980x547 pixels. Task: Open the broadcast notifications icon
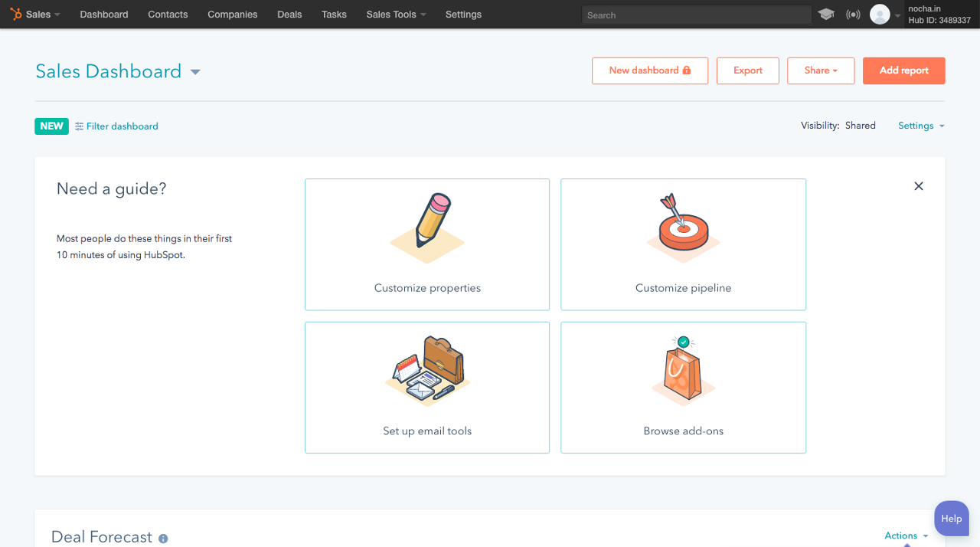853,15
